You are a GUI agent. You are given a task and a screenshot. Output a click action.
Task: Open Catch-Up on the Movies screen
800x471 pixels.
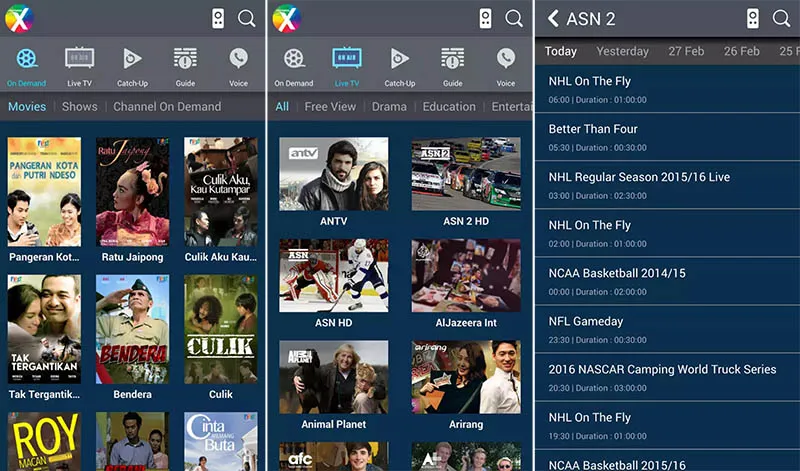(132, 60)
